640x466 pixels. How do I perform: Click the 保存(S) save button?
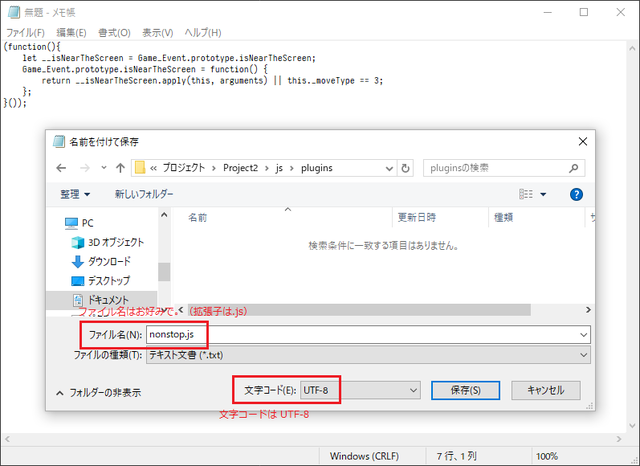pyautogui.click(x=465, y=391)
